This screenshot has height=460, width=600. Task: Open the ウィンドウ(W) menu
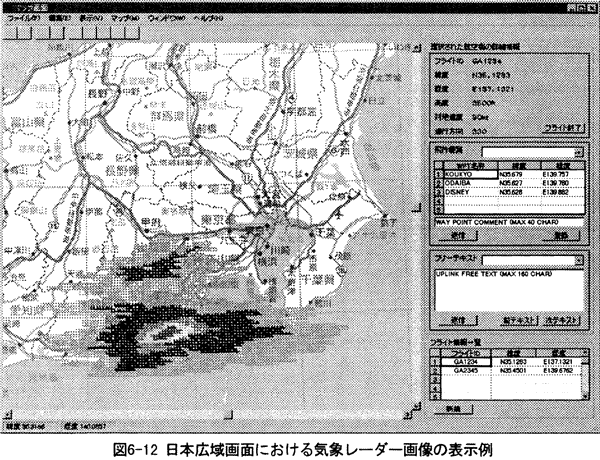point(166,18)
